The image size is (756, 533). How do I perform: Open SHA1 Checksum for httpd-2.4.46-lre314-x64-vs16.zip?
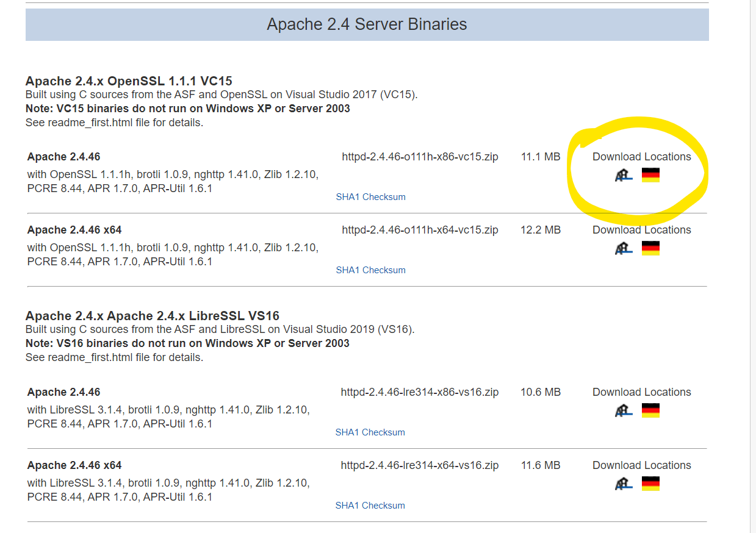click(x=370, y=506)
